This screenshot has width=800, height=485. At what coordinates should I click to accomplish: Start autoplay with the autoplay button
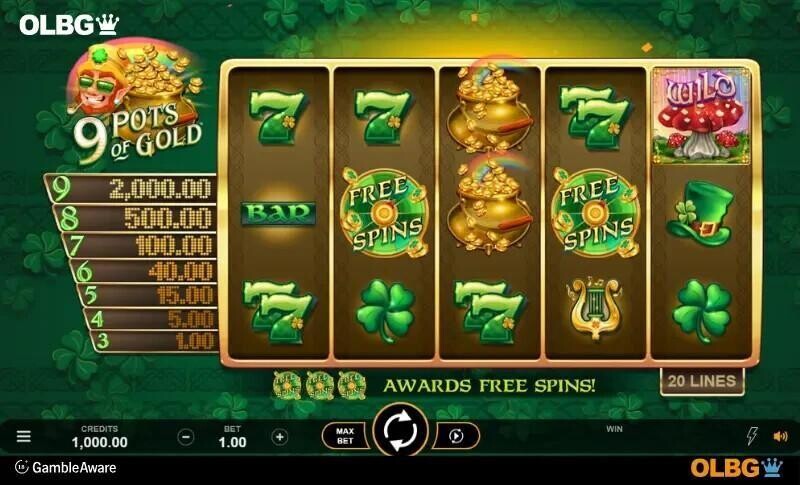456,436
